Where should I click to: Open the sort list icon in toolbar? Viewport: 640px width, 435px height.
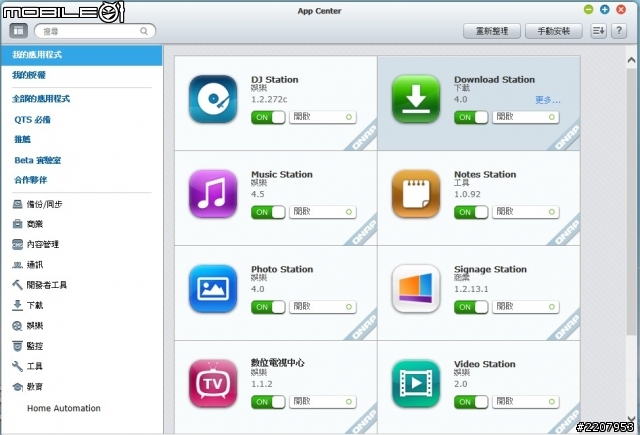click(x=598, y=31)
